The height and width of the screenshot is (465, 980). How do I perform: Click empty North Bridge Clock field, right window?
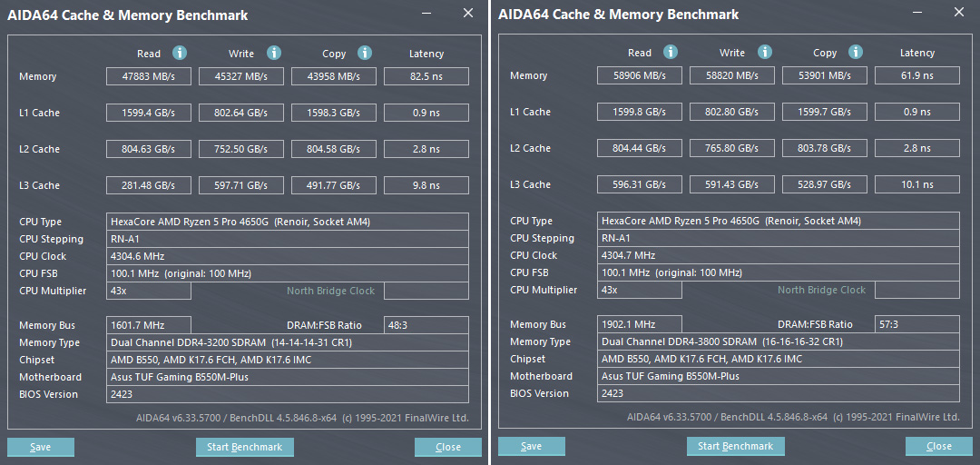coord(917,290)
